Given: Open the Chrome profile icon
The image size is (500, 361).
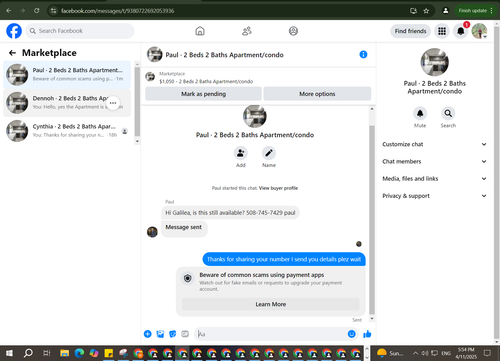Looking at the screenshot, I should [x=445, y=11].
